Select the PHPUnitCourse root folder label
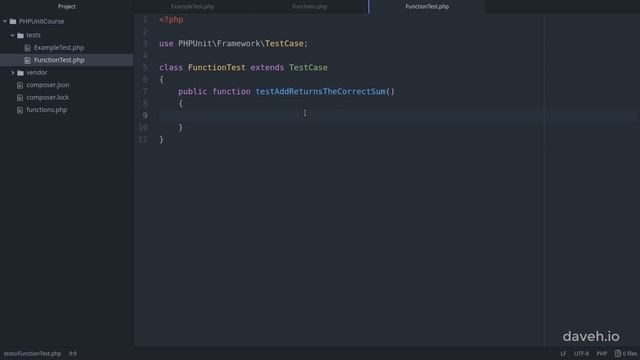The height and width of the screenshot is (360, 640). 41,21
